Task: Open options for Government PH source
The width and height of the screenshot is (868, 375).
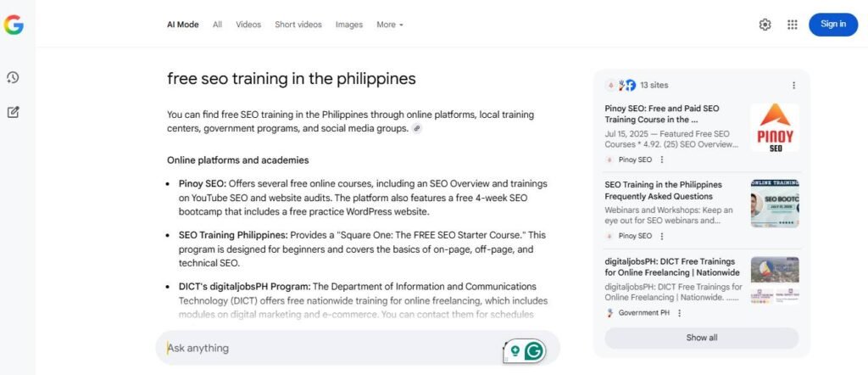Action: tap(679, 313)
